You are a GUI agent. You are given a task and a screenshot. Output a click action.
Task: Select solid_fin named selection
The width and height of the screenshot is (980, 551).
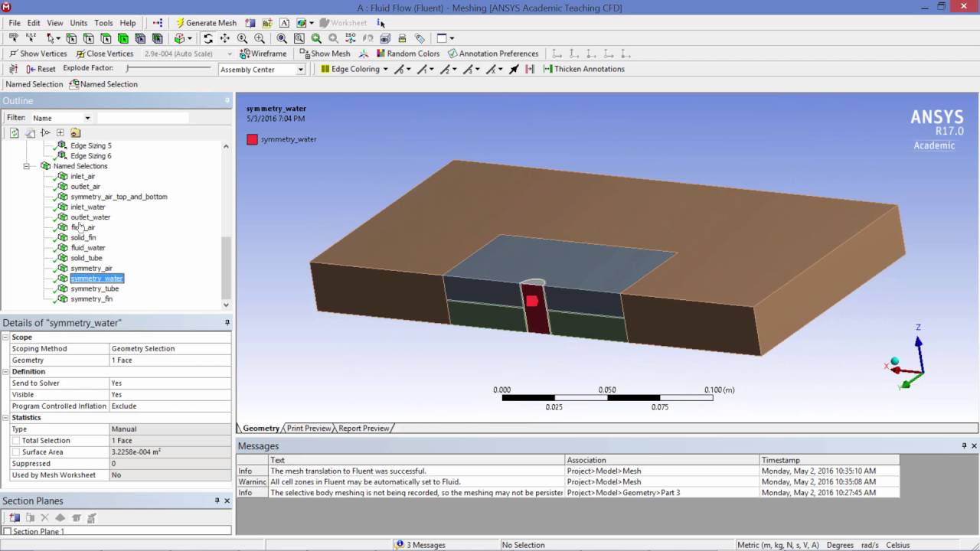coord(83,237)
